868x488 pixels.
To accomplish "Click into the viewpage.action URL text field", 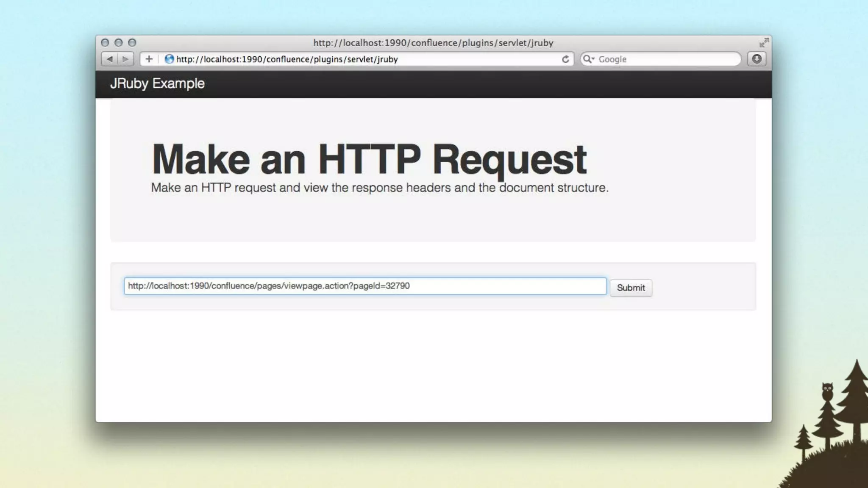I will [364, 286].
